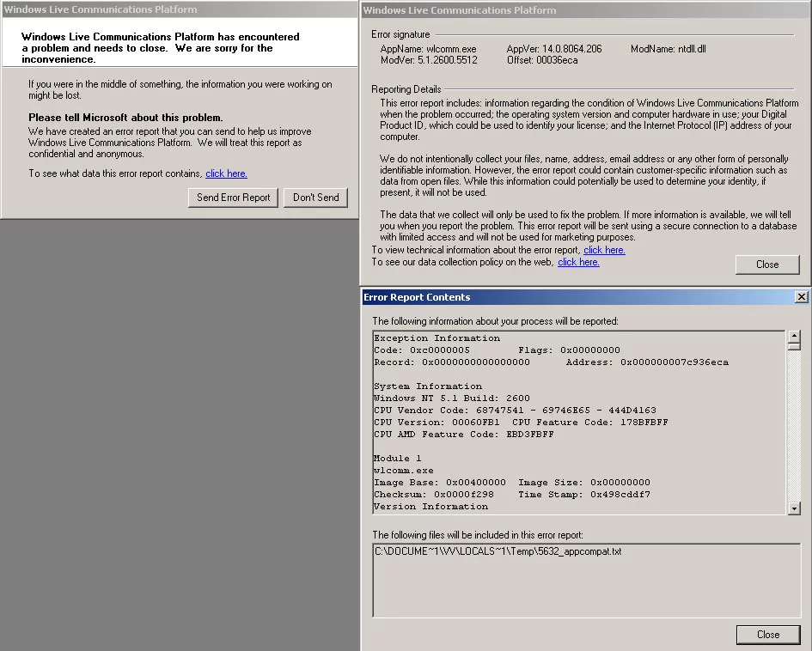Close Error Report Contents with the X button
This screenshot has width=812, height=651.
click(x=801, y=296)
